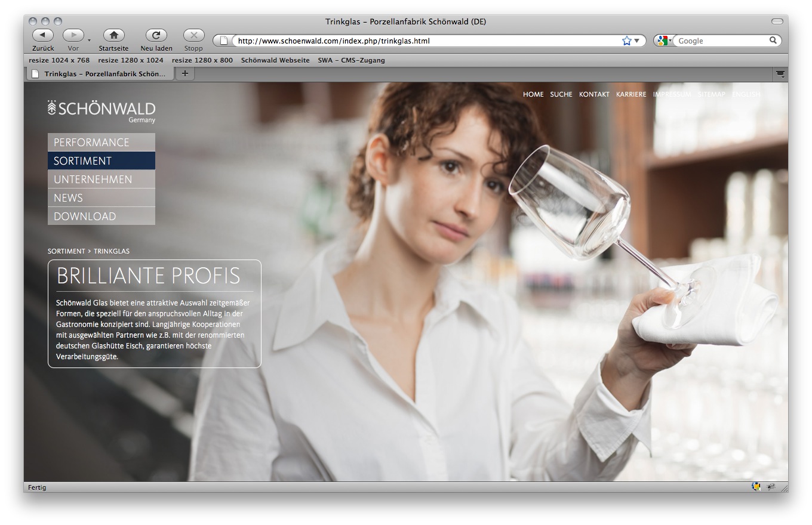Switch to the Trinkglas browser tab
Screen dimensions: 812x525
coord(100,74)
